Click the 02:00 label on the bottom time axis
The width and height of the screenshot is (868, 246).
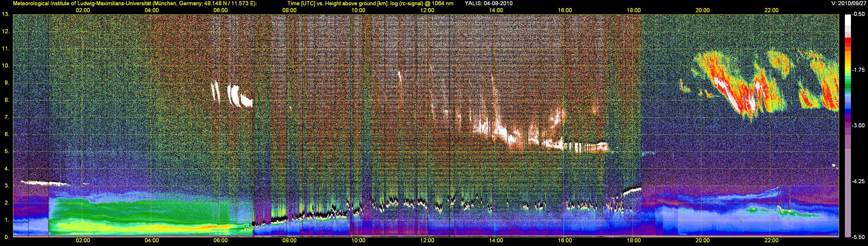click(x=83, y=241)
